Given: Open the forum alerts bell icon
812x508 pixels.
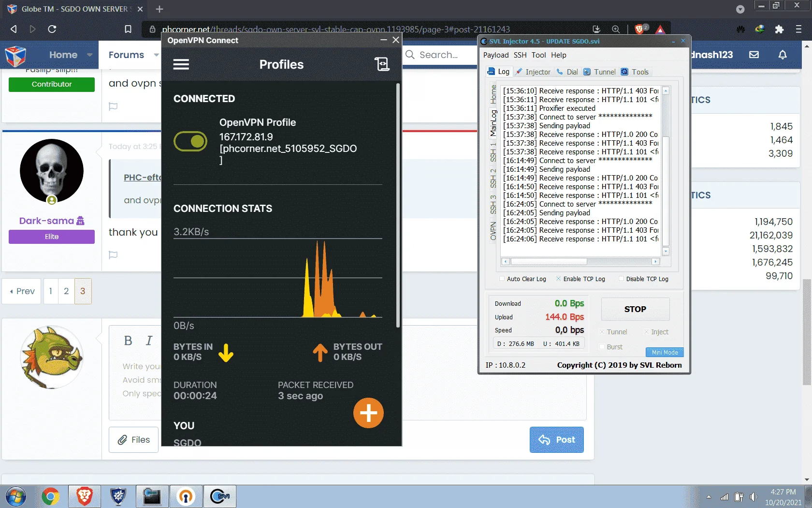Looking at the screenshot, I should (783, 55).
